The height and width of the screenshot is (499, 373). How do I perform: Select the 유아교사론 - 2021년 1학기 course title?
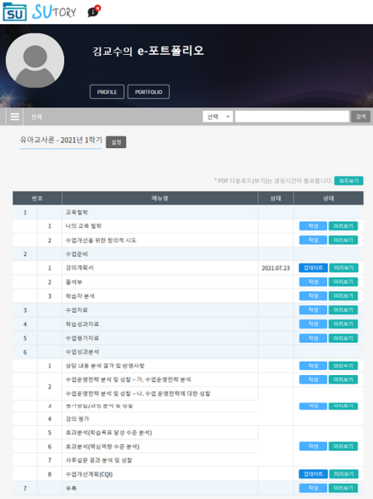point(61,140)
